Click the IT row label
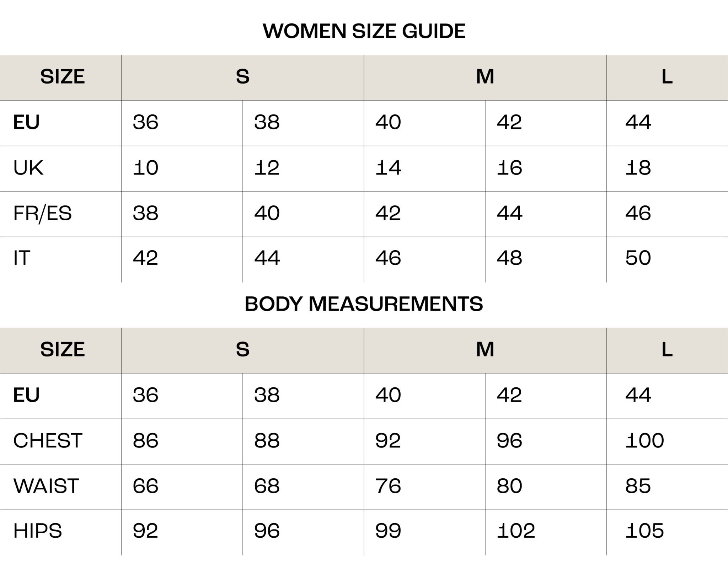The height and width of the screenshot is (575, 728). 22,258
